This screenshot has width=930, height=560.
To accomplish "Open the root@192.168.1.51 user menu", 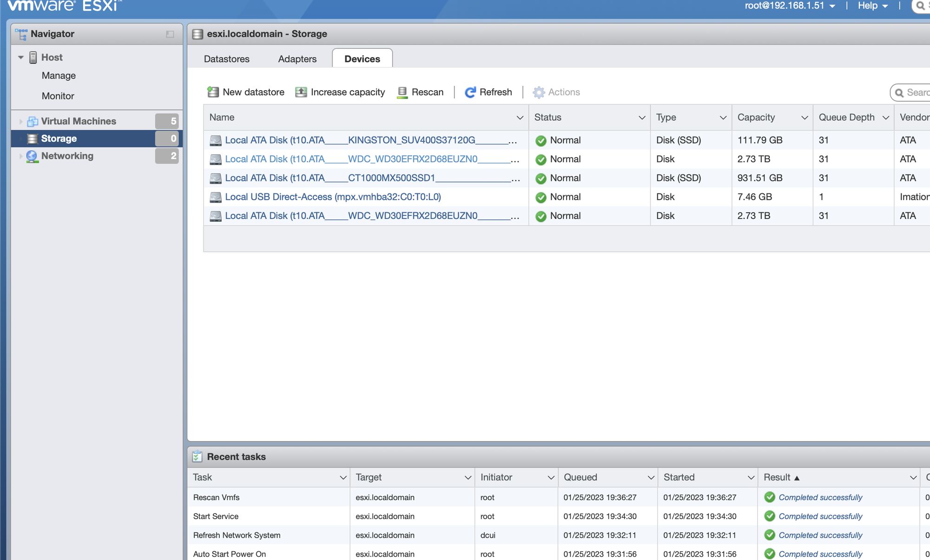I will [x=790, y=6].
